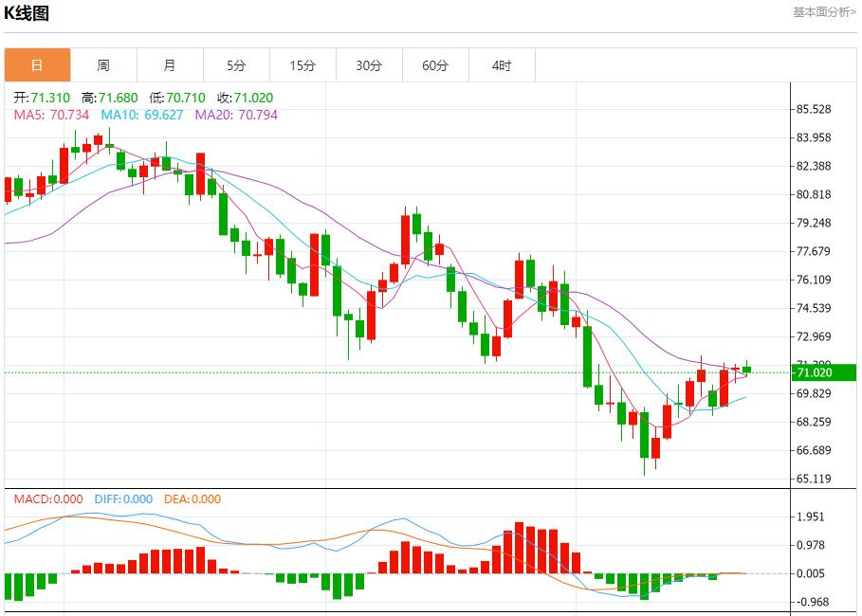Image resolution: width=862 pixels, height=616 pixels.
Task: Click the 85.528 price axis label
Action: pos(814,110)
